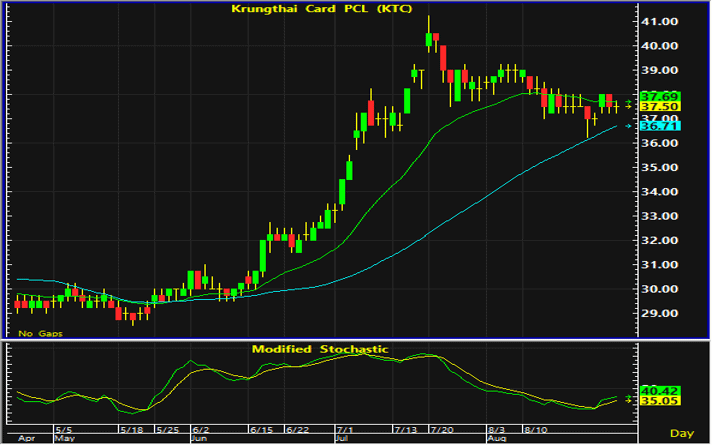Click the Krungthai Card PCL (KTC) chart title

tap(321, 9)
